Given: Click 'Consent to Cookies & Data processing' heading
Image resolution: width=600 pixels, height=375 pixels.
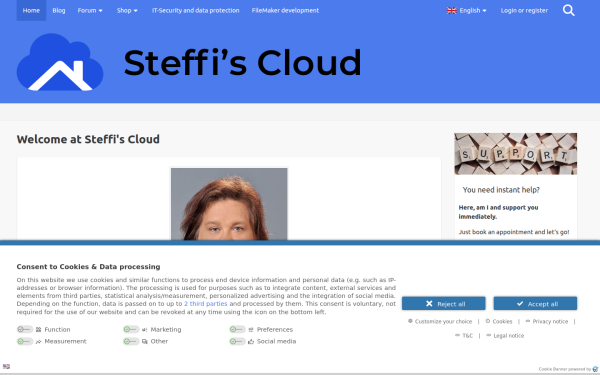Looking at the screenshot, I should (x=88, y=267).
